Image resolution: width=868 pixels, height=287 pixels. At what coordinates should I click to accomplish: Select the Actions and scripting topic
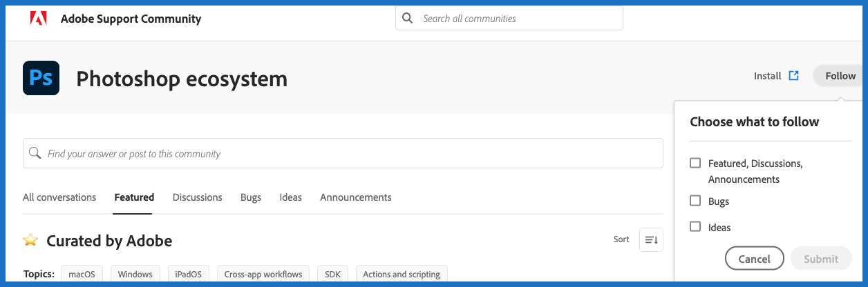point(402,274)
